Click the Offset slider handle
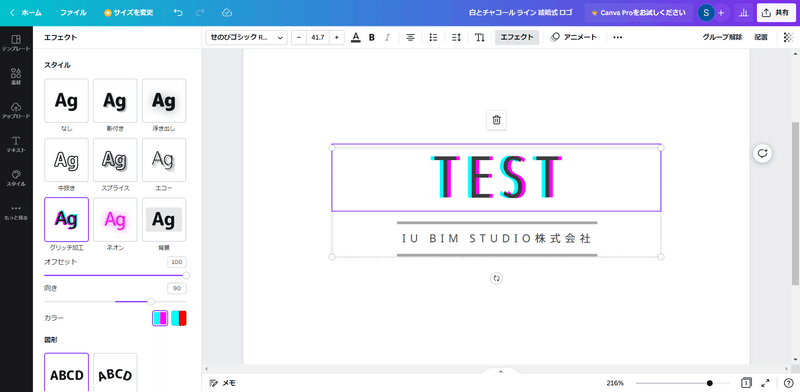The width and height of the screenshot is (800, 392). 186,276
